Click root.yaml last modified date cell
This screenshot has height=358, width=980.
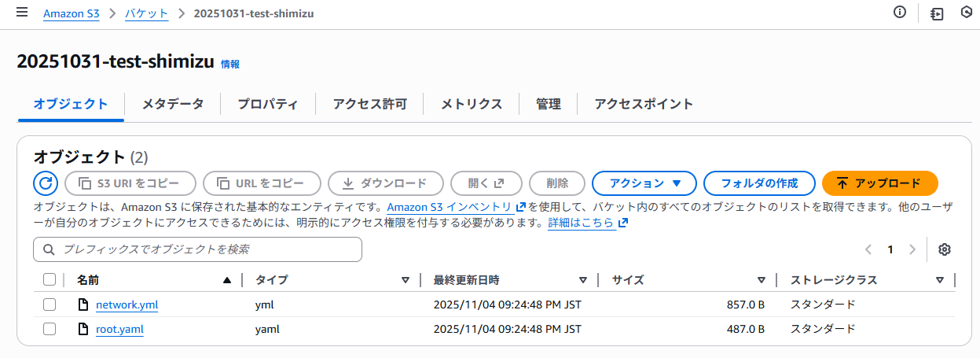[508, 329]
